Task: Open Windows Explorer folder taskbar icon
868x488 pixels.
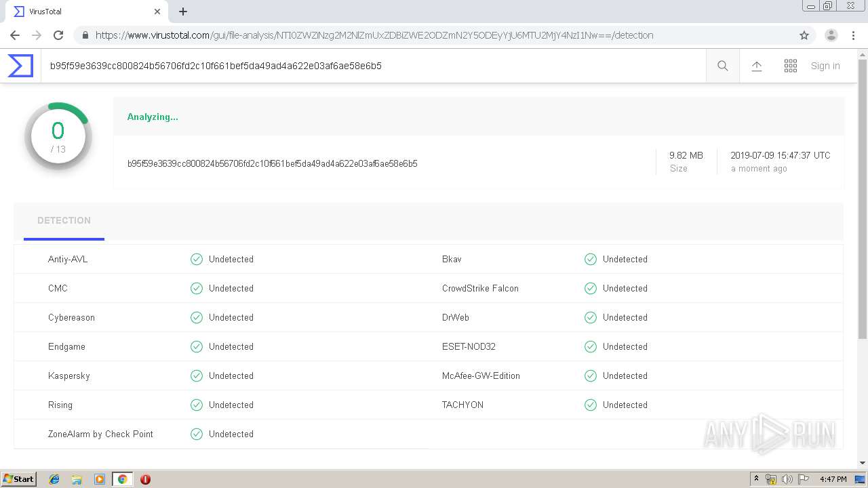Action: (x=77, y=479)
